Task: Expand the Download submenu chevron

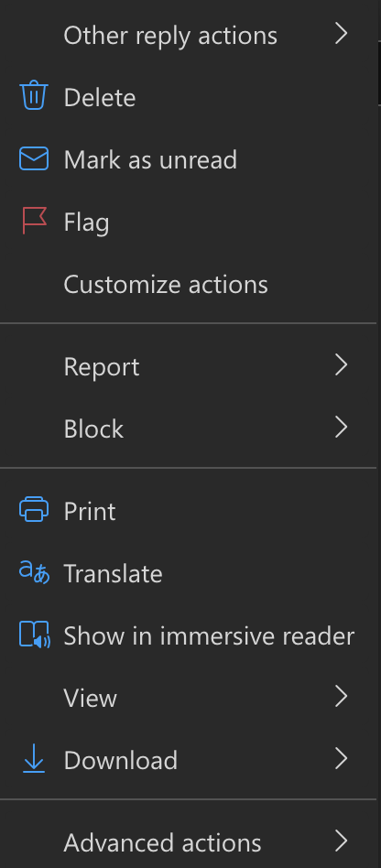Action: coord(342,760)
